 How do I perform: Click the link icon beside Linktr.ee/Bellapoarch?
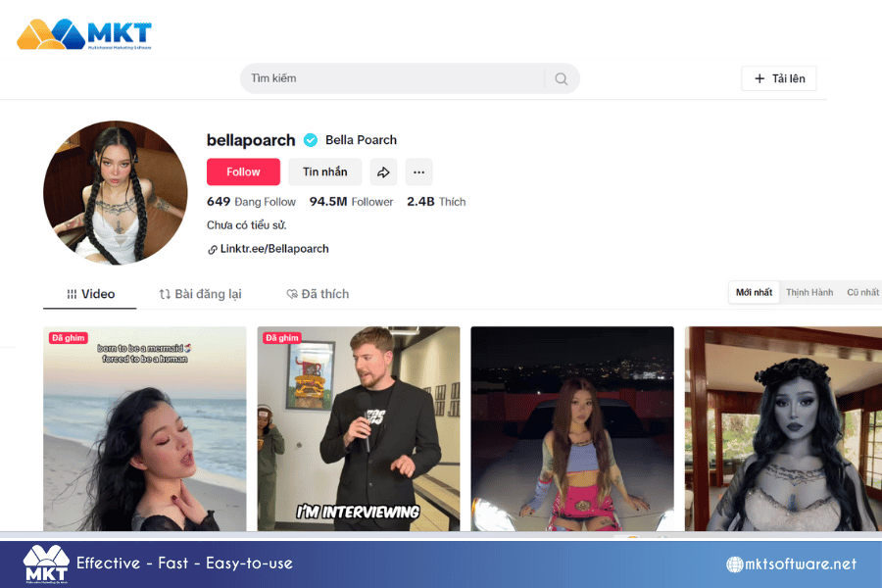pyautogui.click(x=212, y=250)
